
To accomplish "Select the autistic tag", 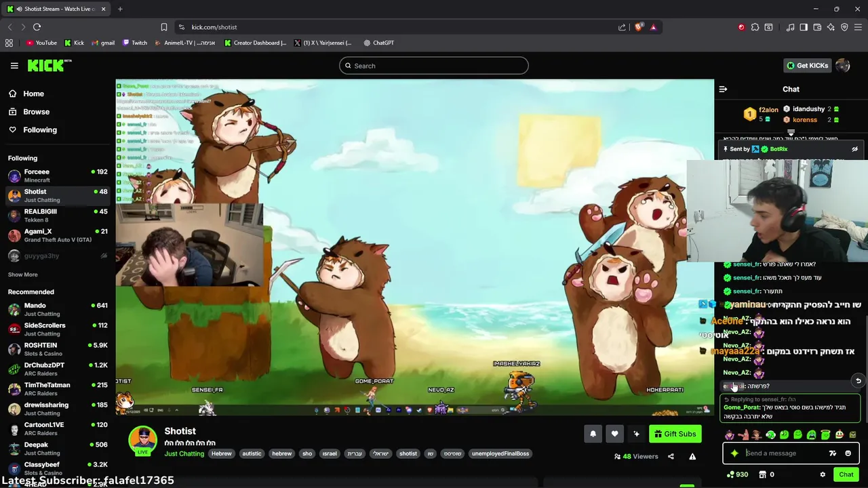I will [x=252, y=453].
